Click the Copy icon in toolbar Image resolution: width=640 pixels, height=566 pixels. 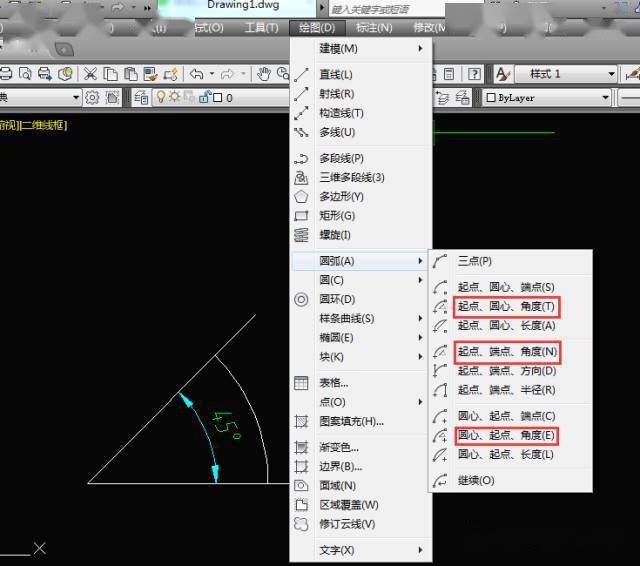point(110,74)
